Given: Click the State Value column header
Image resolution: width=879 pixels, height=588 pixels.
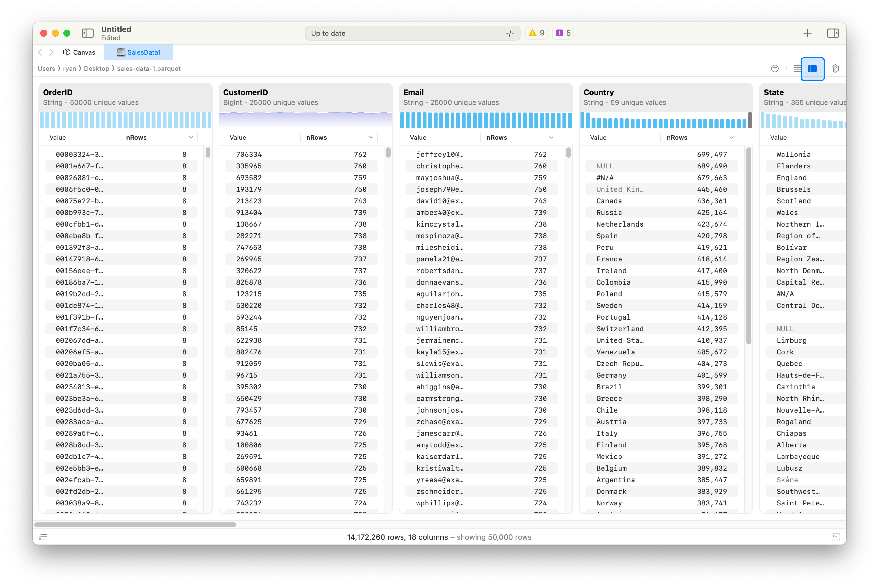Looking at the screenshot, I should [x=778, y=138].
